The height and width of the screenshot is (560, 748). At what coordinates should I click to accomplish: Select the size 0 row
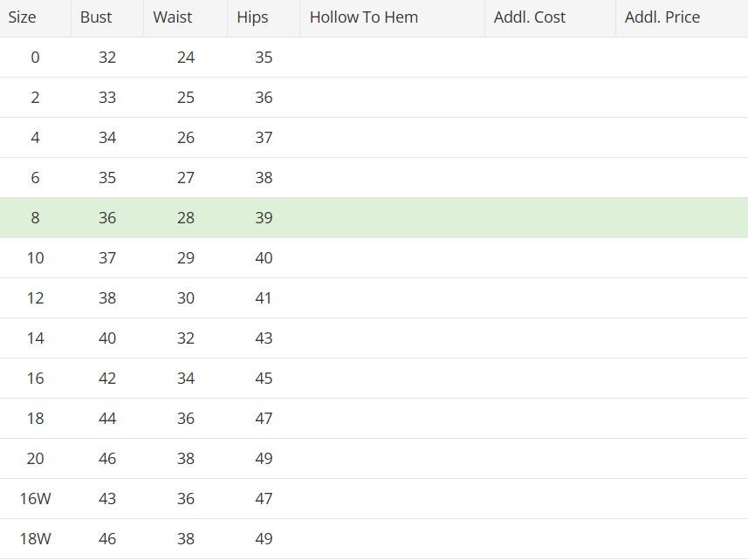374,58
